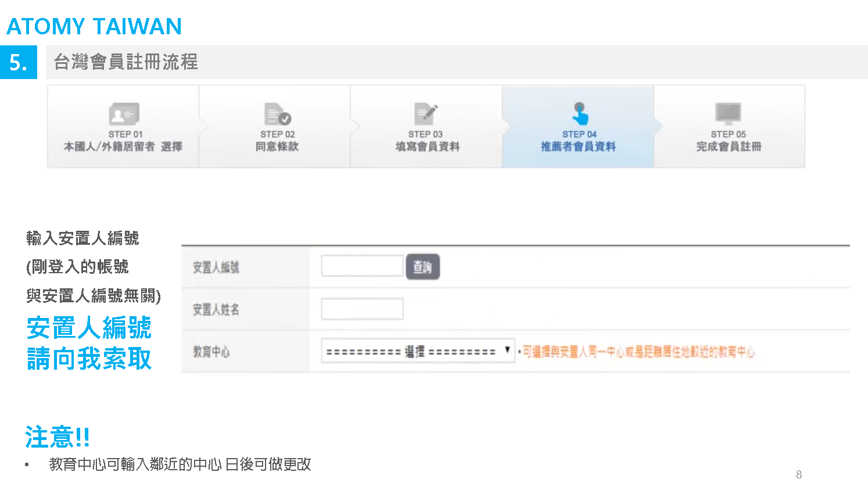This screenshot has width=868, height=497.
Task: Select the 完成會員註冊 step tab
Action: [x=730, y=127]
